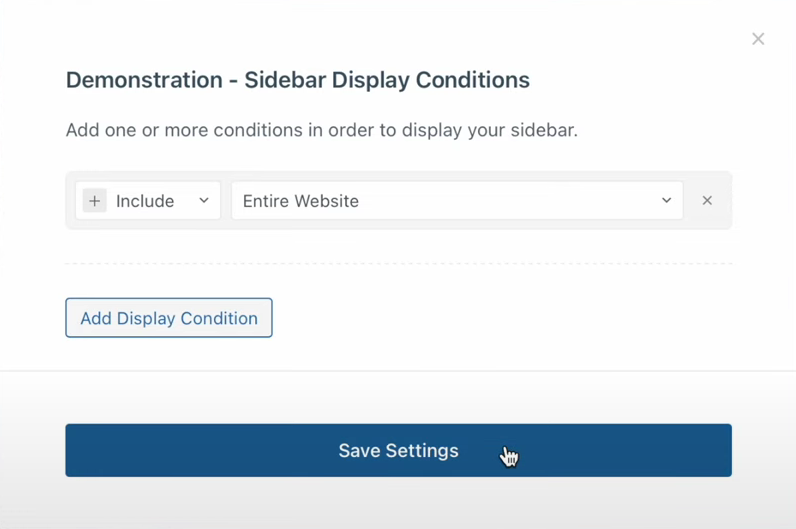The height and width of the screenshot is (529, 796).
Task: Click the chevron arrow on Entire Website dropdown
Action: 667,201
